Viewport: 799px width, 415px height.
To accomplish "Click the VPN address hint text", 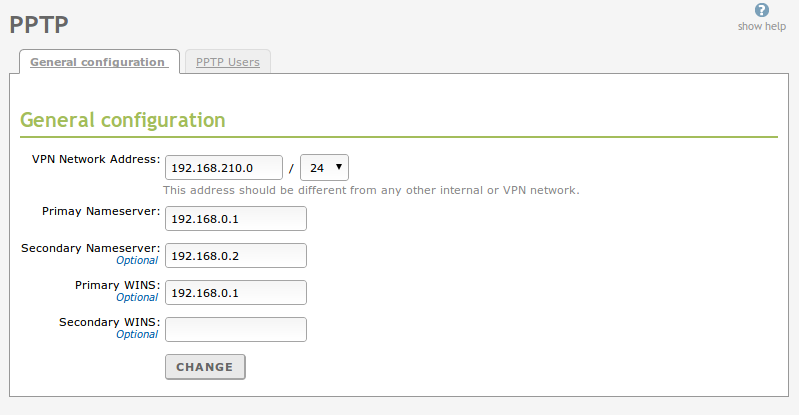I will click(x=371, y=190).
